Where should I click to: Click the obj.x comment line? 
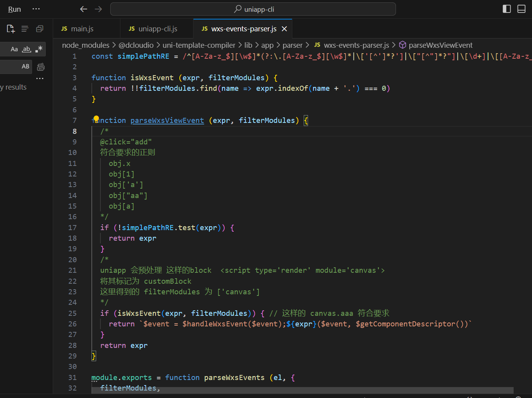pyautogui.click(x=120, y=164)
